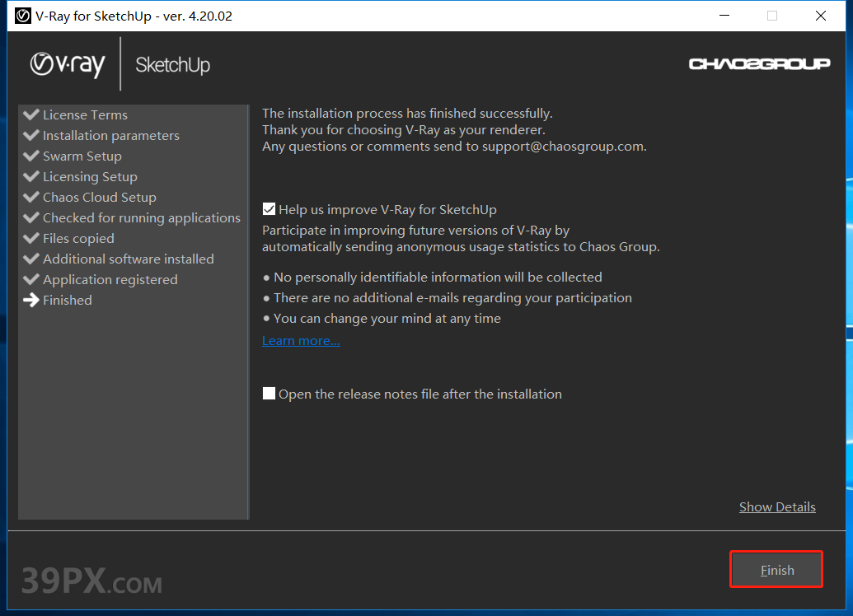Image resolution: width=853 pixels, height=616 pixels.
Task: Open the Learn more... link
Action: tap(301, 340)
